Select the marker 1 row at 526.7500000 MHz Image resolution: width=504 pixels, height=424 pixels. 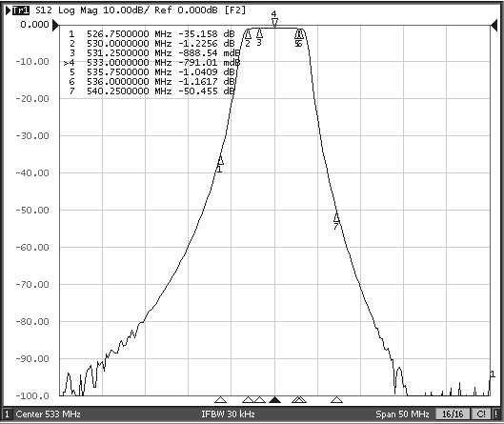[x=151, y=33]
